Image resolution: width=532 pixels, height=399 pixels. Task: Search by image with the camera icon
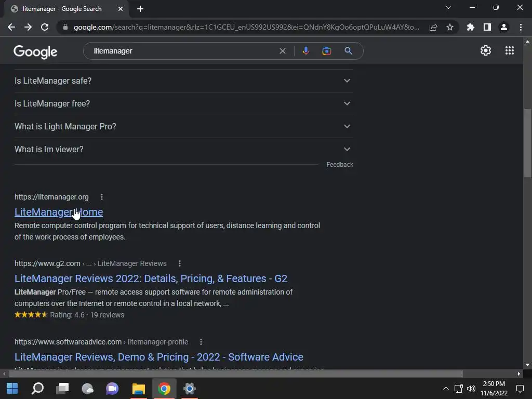coord(326,51)
